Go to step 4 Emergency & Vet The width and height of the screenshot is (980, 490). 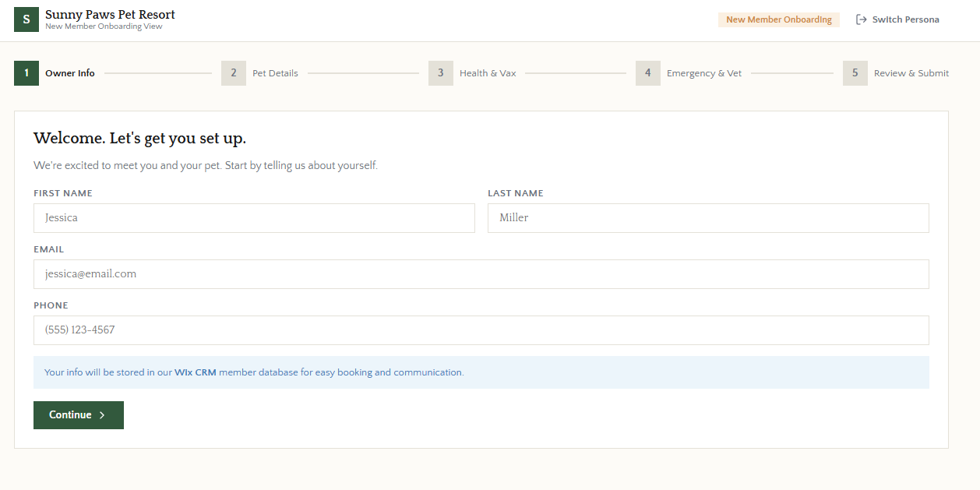689,73
